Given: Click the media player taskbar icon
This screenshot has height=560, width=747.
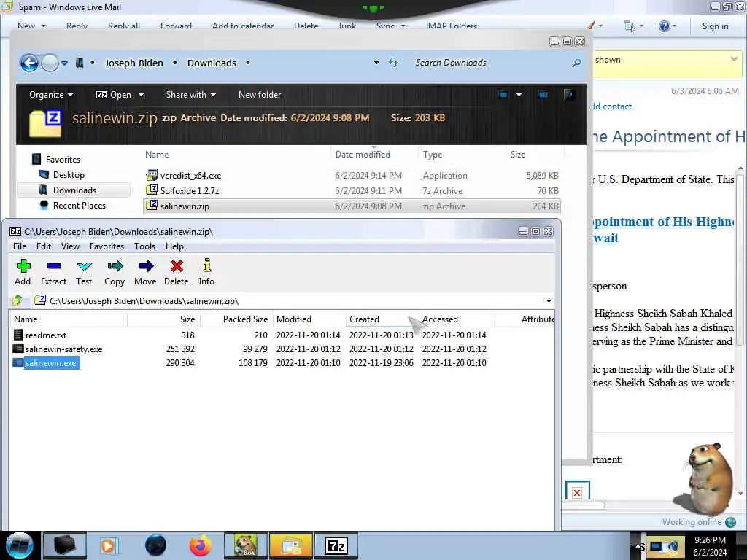Looking at the screenshot, I should click(109, 545).
